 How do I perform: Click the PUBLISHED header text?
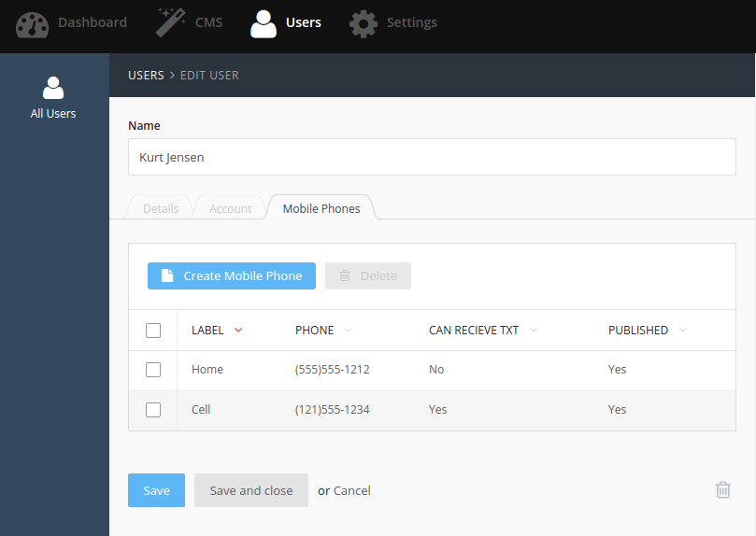point(638,330)
